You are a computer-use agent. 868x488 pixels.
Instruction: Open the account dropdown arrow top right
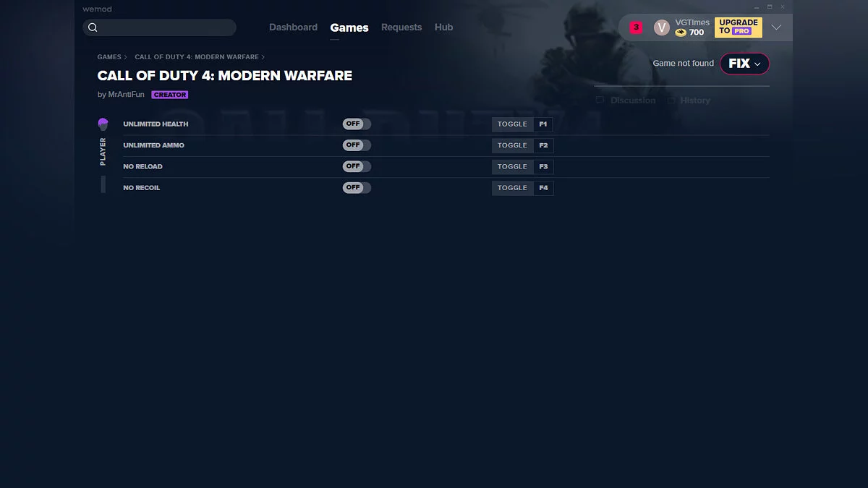coord(775,27)
